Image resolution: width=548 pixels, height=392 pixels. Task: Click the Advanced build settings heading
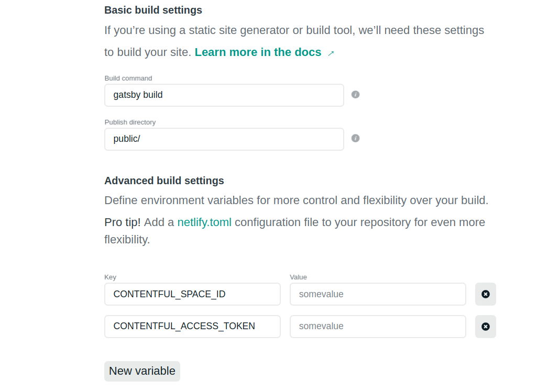tap(164, 181)
